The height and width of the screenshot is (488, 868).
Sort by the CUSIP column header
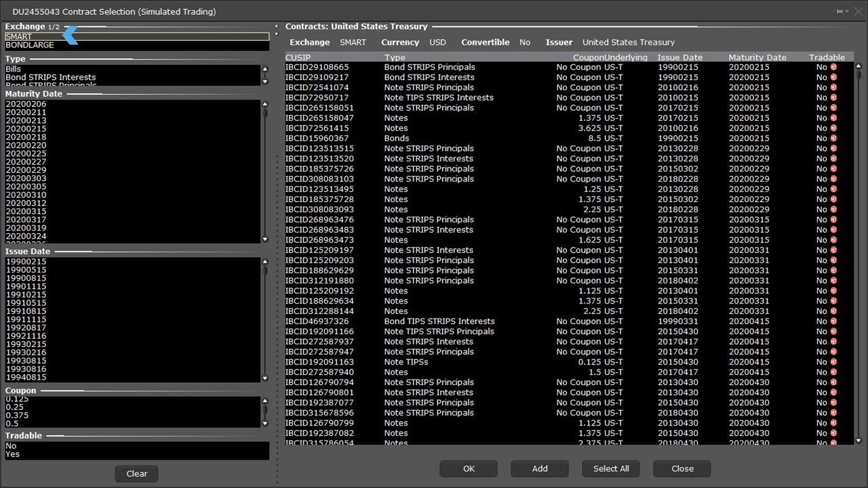pyautogui.click(x=298, y=58)
